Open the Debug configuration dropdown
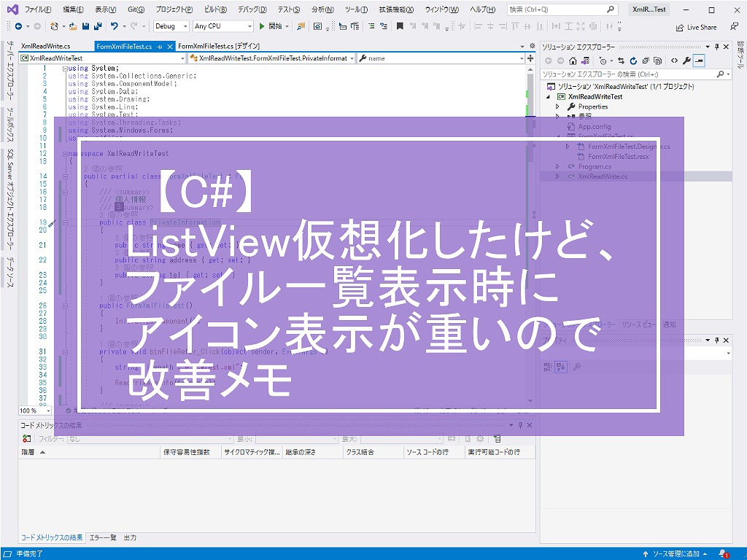This screenshot has height=560, width=747. 171,26
